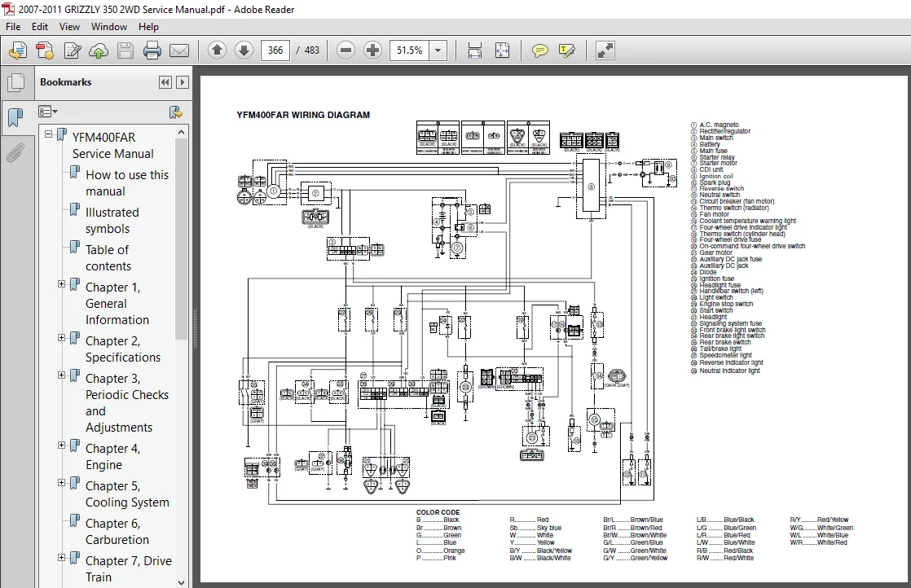Click the Email envelope icon
Viewport: 911px width, 588px height.
[179, 50]
